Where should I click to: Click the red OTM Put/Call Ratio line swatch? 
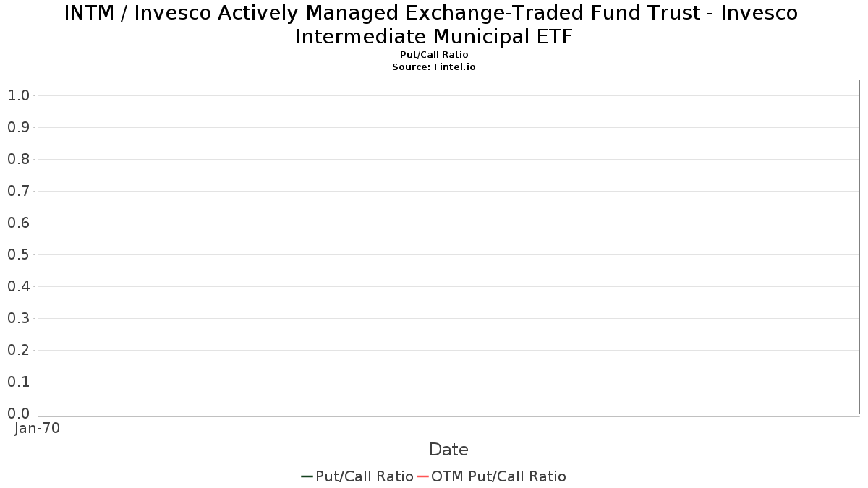tap(423, 476)
